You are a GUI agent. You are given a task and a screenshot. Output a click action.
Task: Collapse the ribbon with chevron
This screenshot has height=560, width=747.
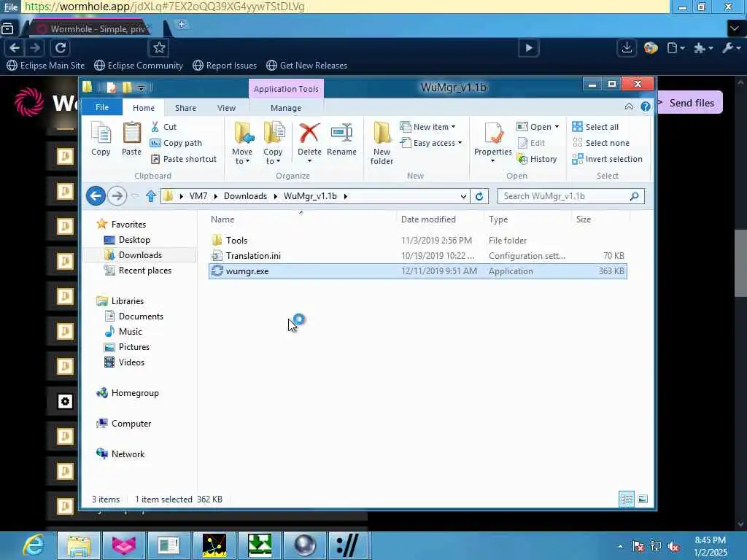(629, 106)
